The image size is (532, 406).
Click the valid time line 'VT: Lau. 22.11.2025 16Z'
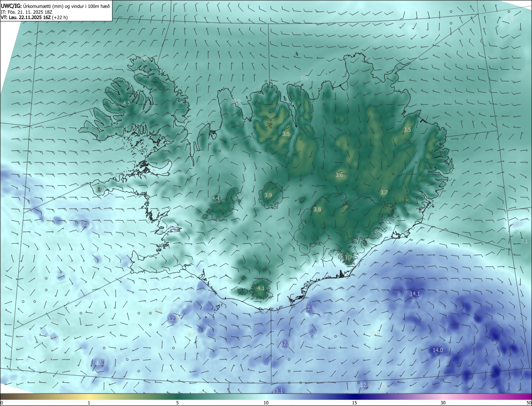(x=26, y=17)
